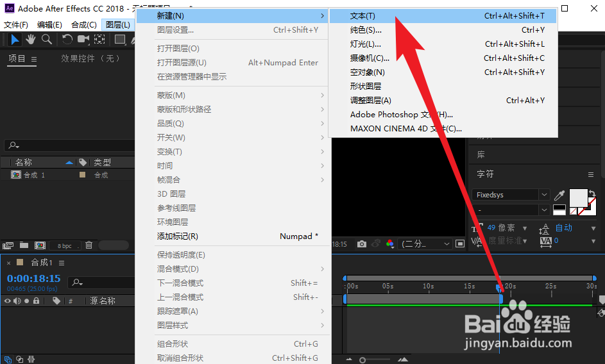Choose 纯色(S)... from the New submenu

tap(443, 29)
